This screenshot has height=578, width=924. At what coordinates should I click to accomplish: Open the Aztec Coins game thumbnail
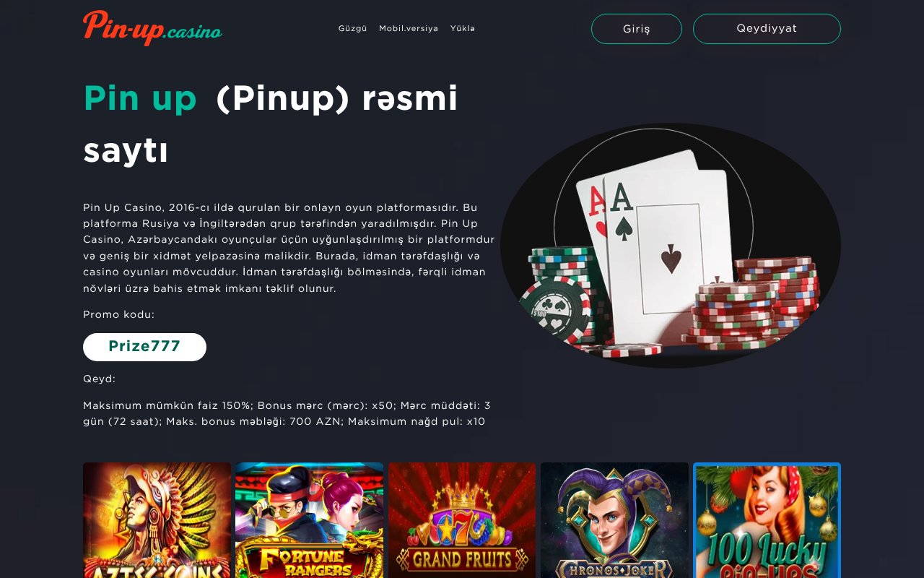tap(157, 520)
